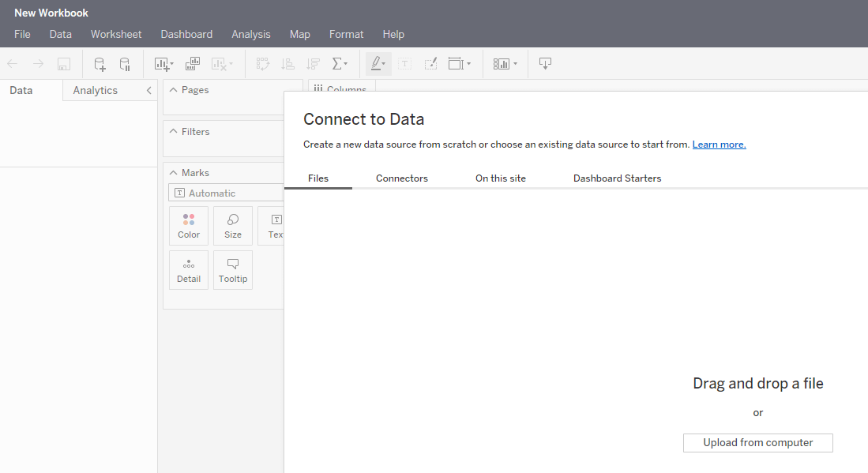868x473 pixels.
Task: Open the Show Me chart picker icon
Action: (x=502, y=63)
